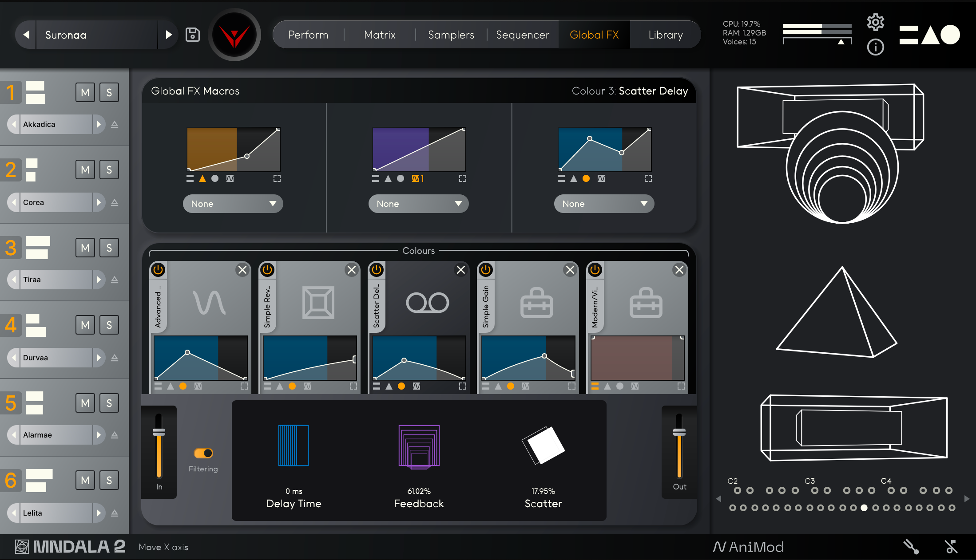Open settings via the gear icon
The height and width of the screenshot is (560, 976).
[x=875, y=22]
